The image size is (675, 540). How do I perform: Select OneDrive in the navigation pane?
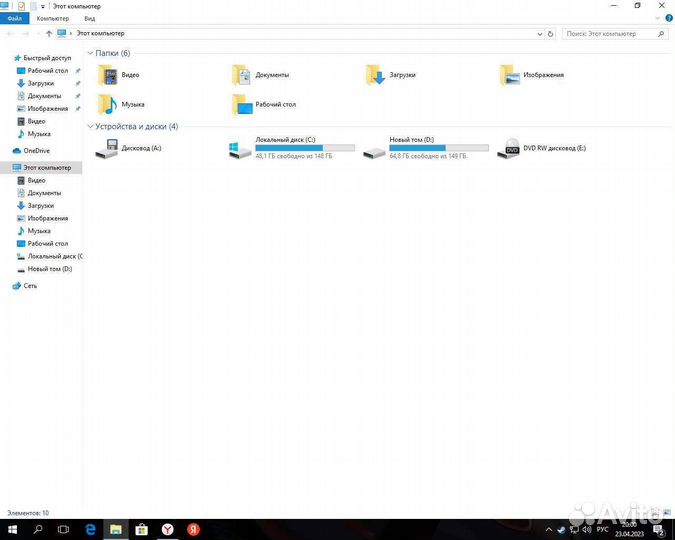point(35,151)
